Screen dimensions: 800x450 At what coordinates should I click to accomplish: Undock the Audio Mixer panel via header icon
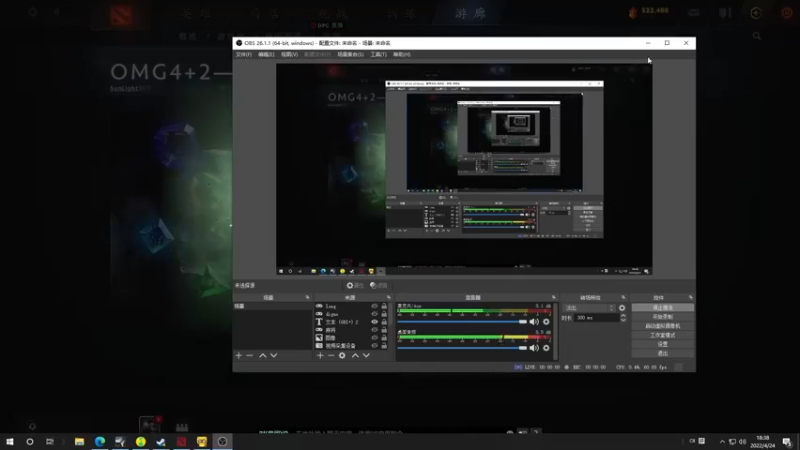pos(554,297)
